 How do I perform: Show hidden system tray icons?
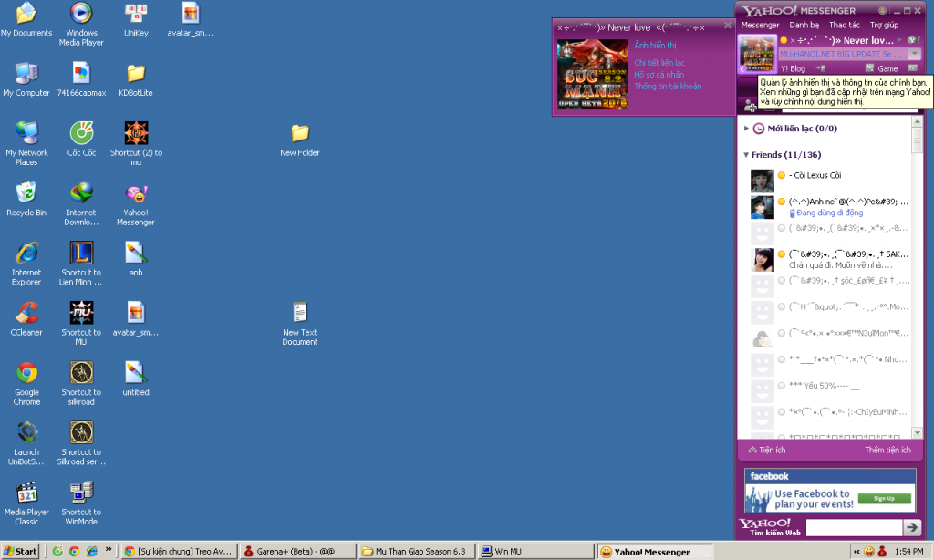(x=856, y=552)
